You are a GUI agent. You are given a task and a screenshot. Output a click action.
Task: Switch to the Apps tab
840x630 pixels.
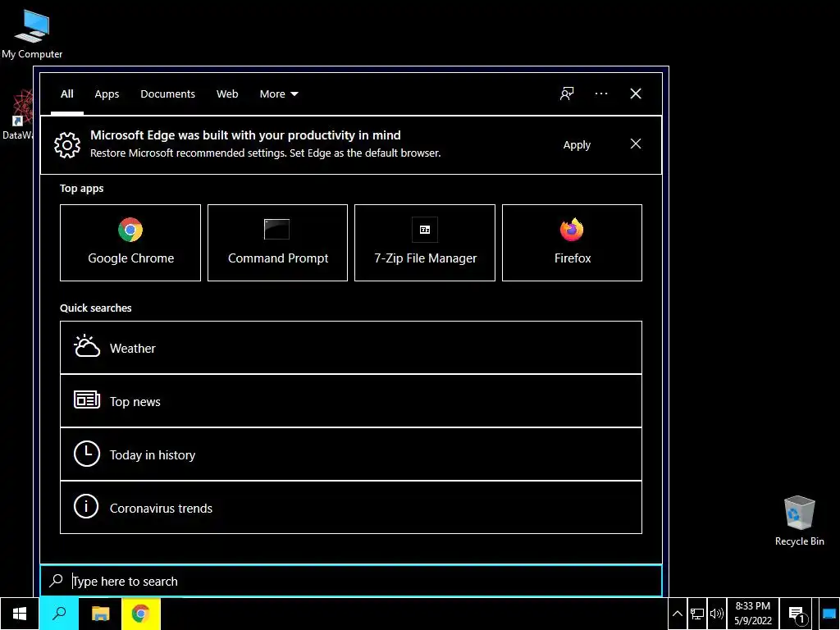pyautogui.click(x=107, y=94)
